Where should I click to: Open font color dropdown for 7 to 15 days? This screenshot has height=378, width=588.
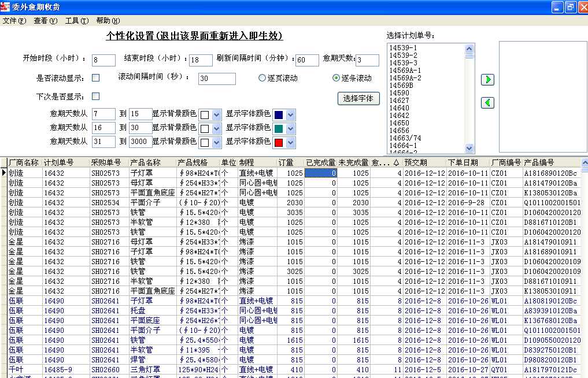point(291,115)
